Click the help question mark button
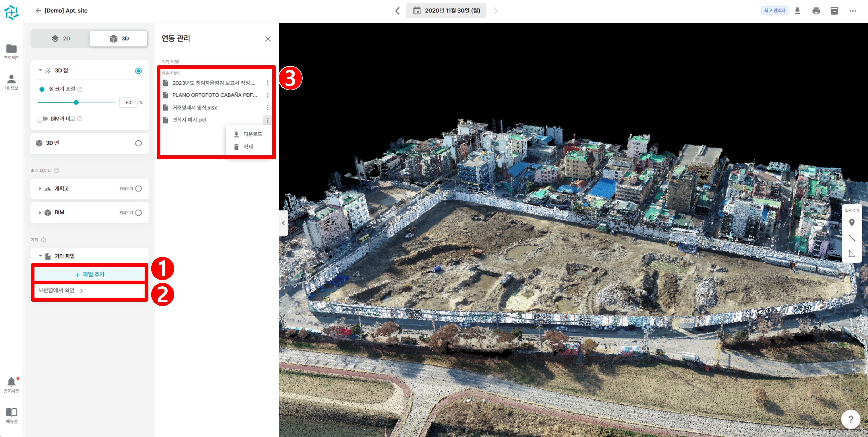 [850, 419]
